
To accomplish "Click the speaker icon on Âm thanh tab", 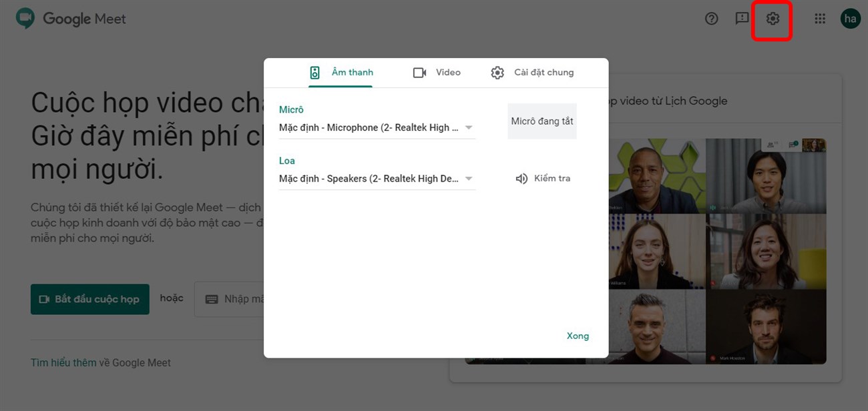I will point(314,73).
